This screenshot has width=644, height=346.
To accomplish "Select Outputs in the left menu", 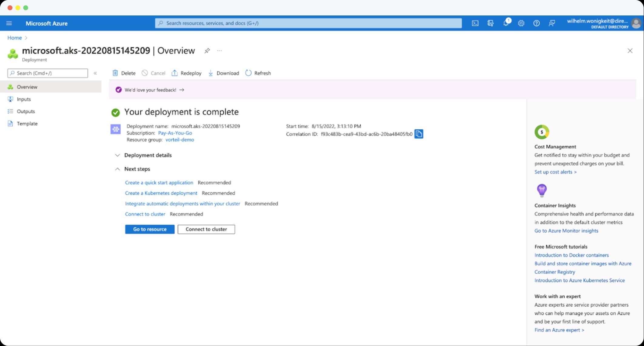I will point(51,111).
